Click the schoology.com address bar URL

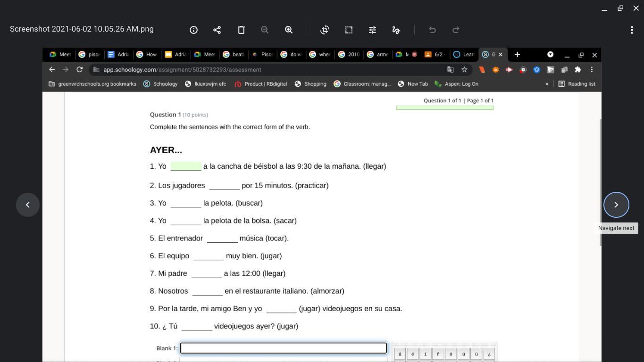point(182,70)
